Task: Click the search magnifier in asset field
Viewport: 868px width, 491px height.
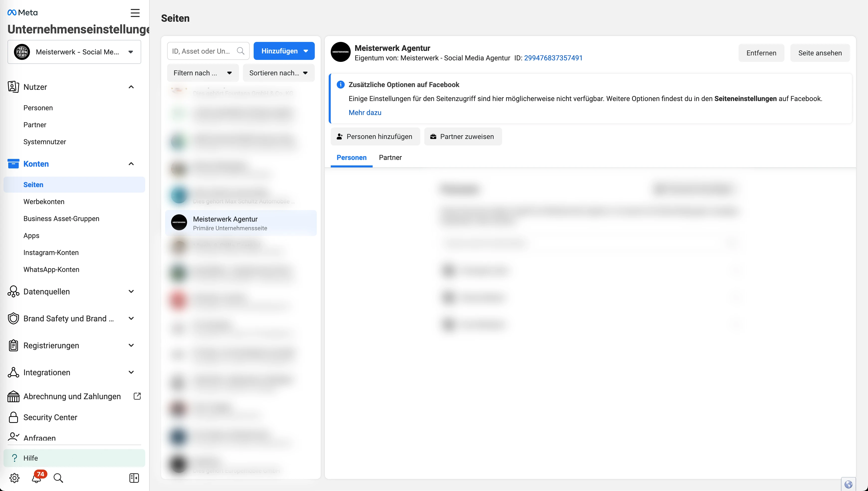Action: [x=241, y=51]
